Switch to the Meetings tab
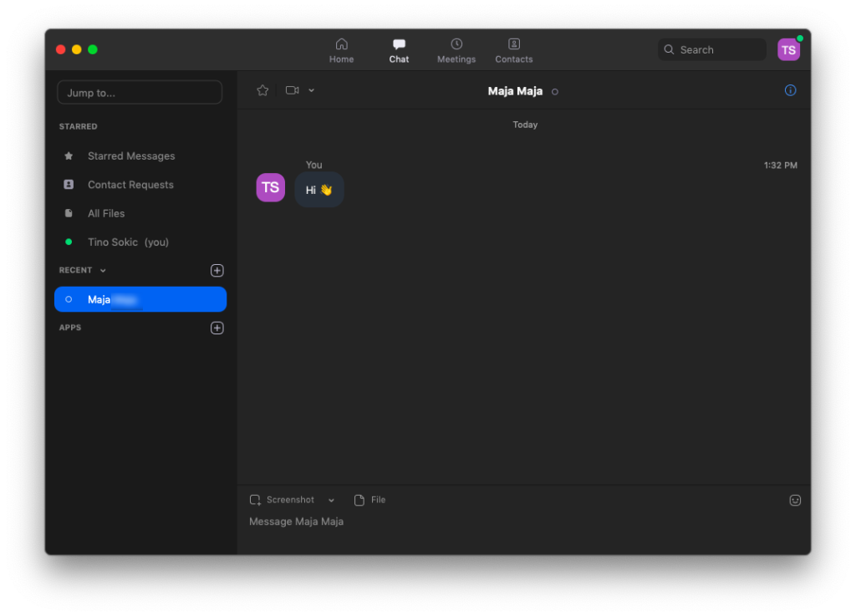The height and width of the screenshot is (616, 856). [456, 50]
